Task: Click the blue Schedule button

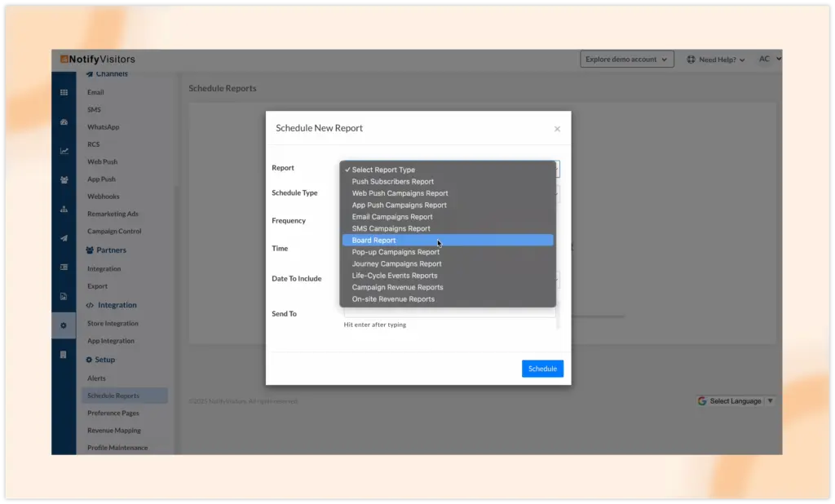Action: pos(542,369)
